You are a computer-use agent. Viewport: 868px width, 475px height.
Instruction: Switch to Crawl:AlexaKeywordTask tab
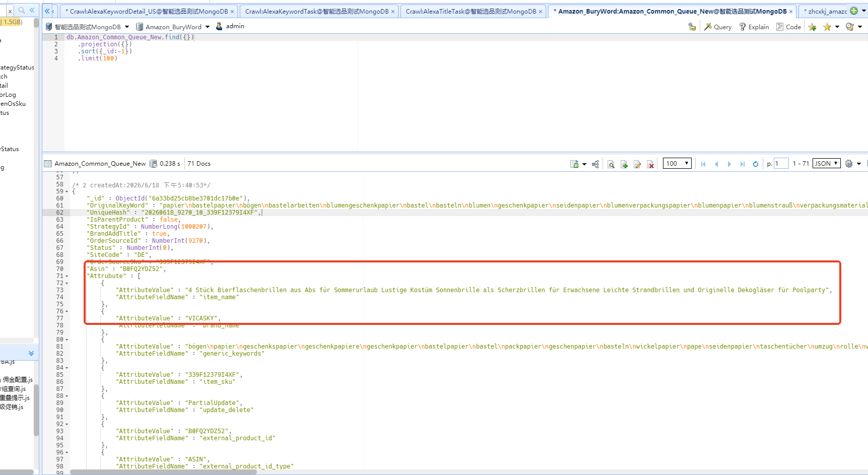pos(319,11)
